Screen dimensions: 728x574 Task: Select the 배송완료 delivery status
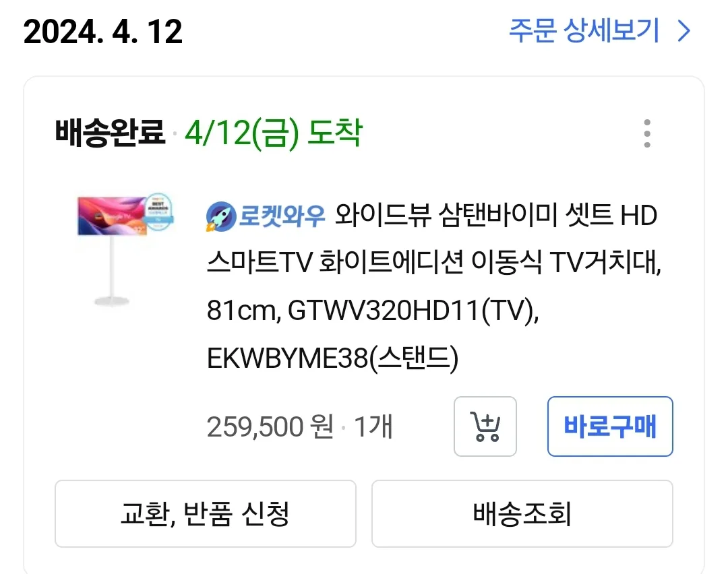point(110,133)
